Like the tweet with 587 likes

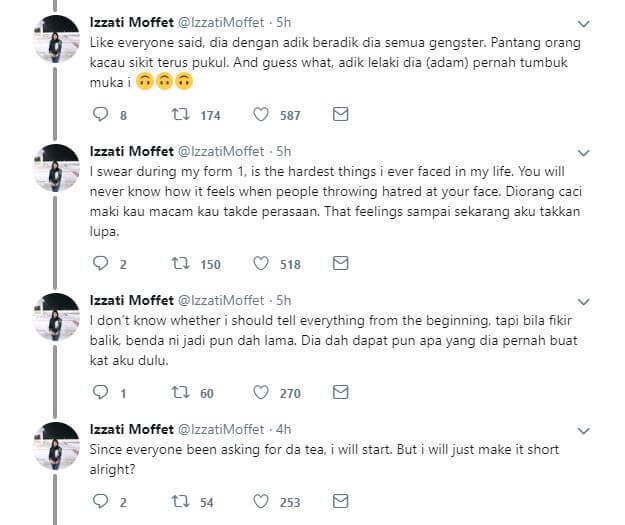click(x=262, y=115)
